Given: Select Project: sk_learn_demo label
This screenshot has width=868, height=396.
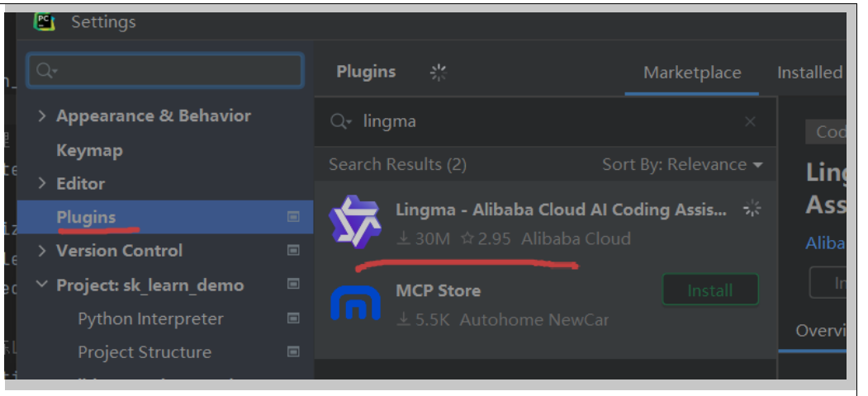Looking at the screenshot, I should tap(150, 285).
